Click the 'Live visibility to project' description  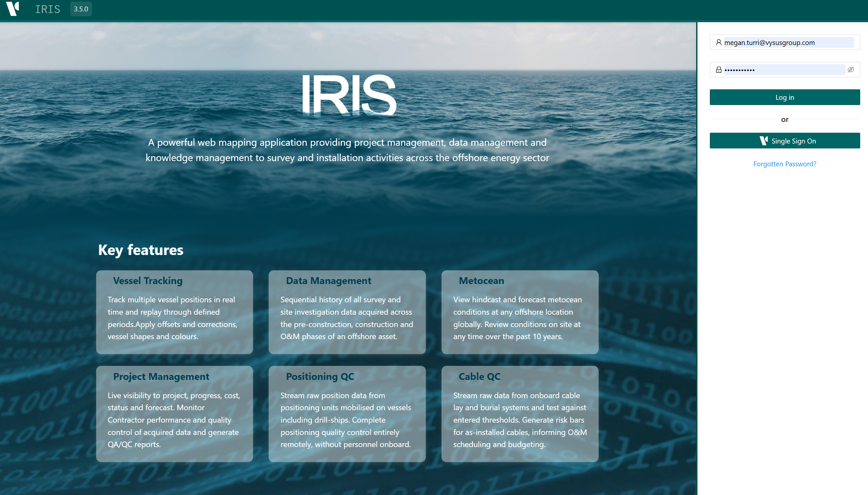174,420
